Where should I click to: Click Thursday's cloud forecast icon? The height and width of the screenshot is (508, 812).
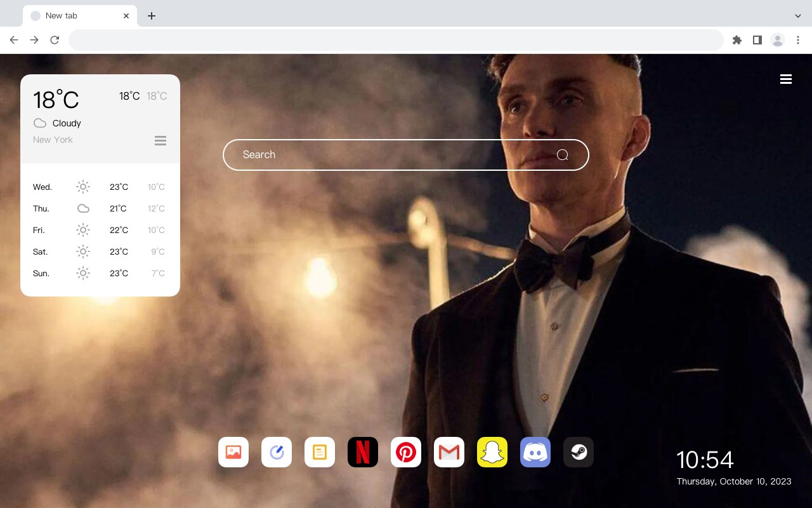point(83,208)
